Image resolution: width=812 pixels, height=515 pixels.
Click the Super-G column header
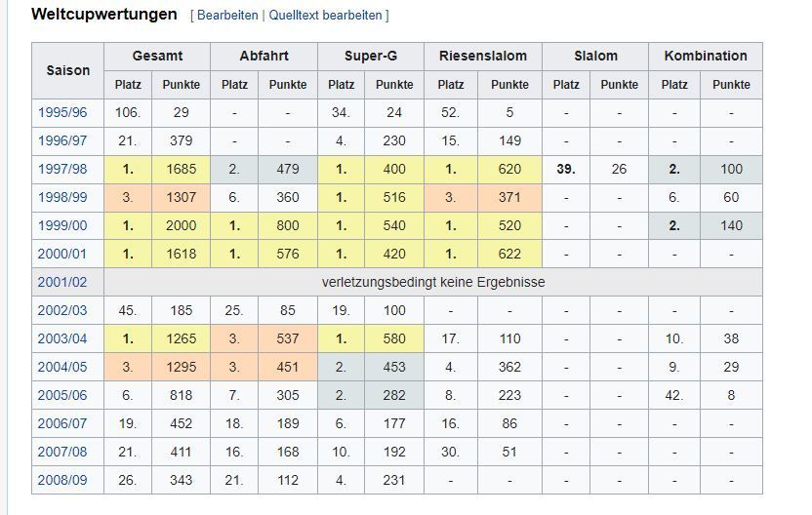[371, 56]
